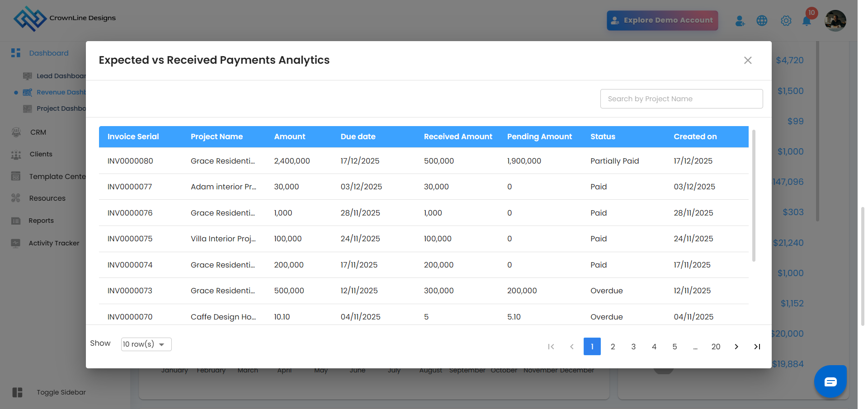Go to the previous page arrow

572,347
